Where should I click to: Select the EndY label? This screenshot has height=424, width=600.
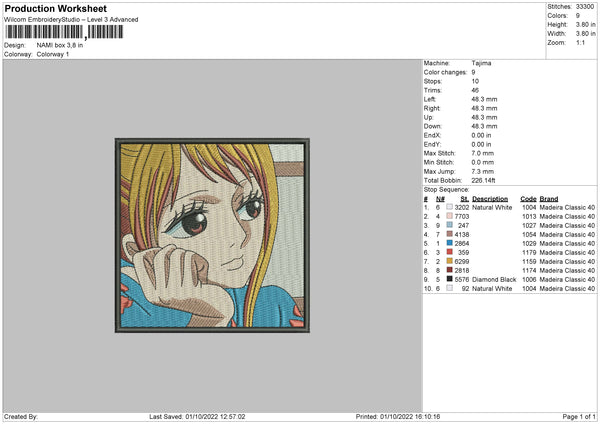[x=432, y=144]
